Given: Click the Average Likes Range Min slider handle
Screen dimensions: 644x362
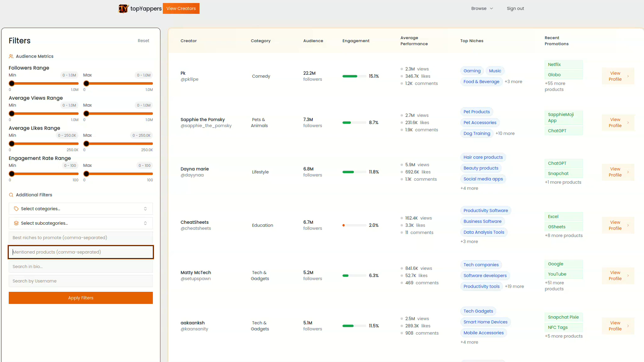Looking at the screenshot, I should coord(12,144).
